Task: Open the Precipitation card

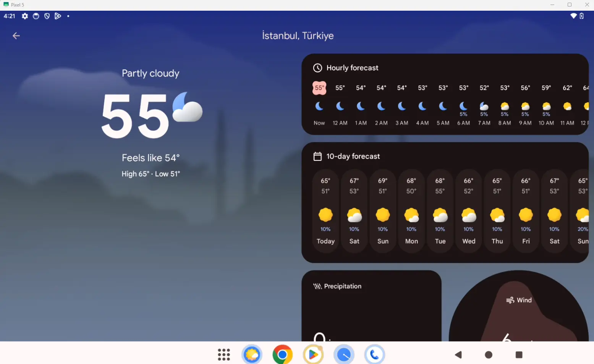Action: [x=371, y=306]
